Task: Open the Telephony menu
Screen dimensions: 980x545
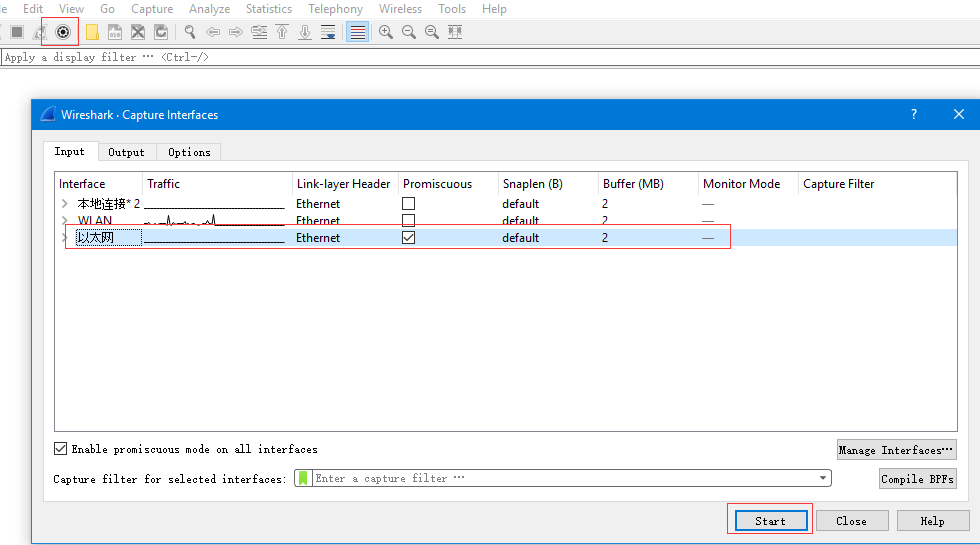Action: click(335, 9)
